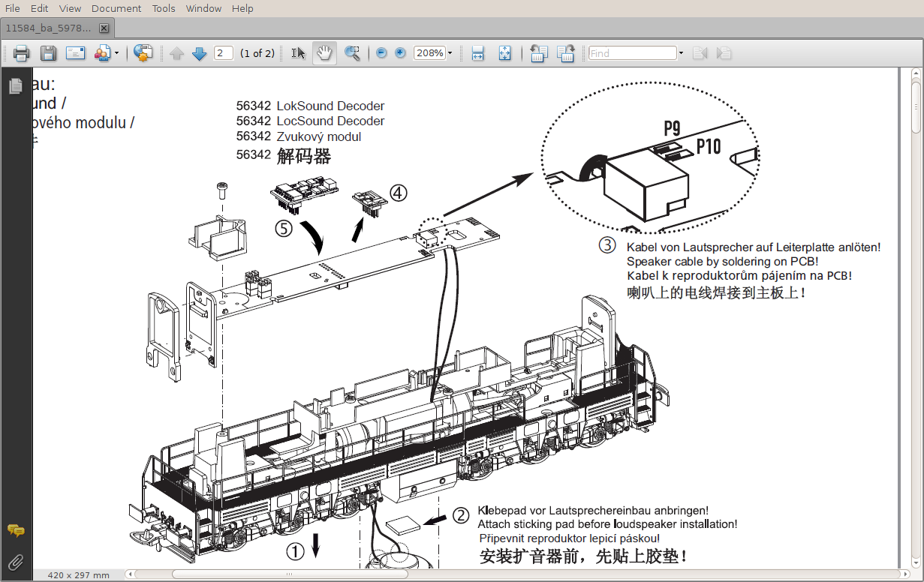
Task: Click the Zoom In plus button
Action: 400,53
